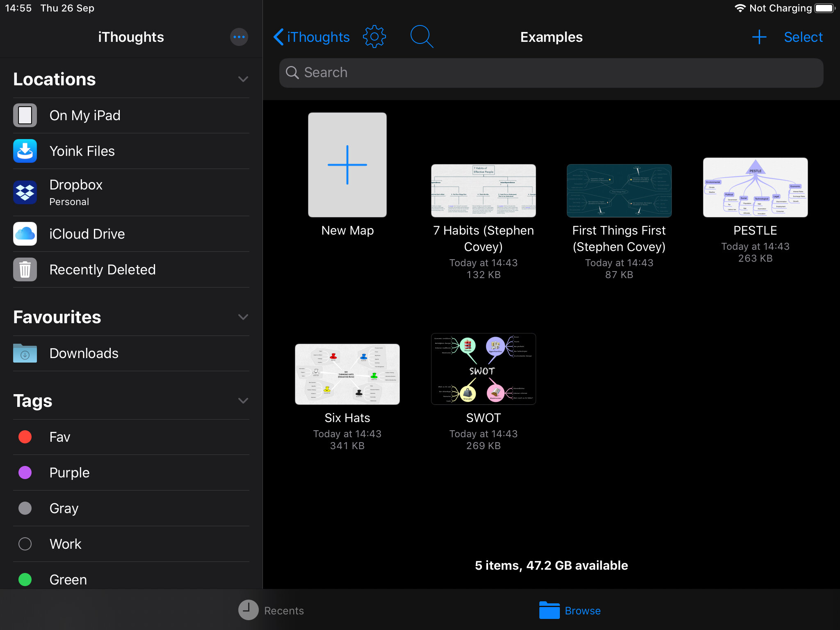
Task: Tap the 'Six Hats' file name
Action: click(x=347, y=418)
